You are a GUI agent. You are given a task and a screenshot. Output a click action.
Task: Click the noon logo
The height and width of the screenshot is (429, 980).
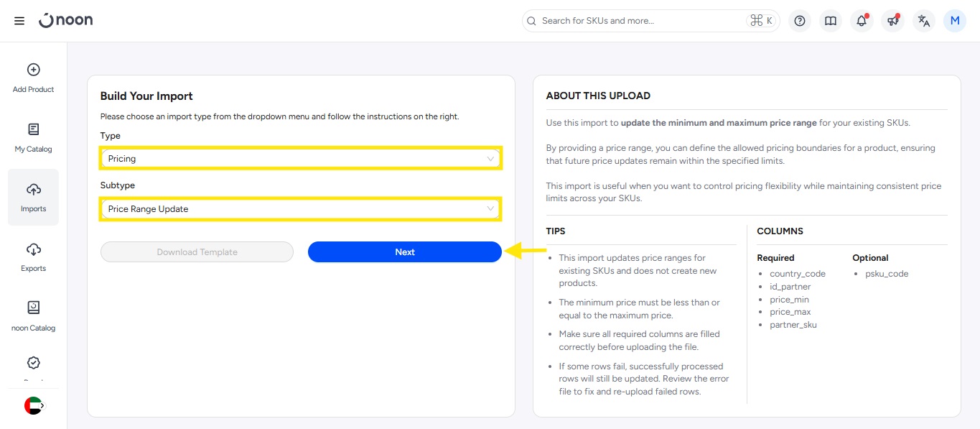tap(65, 21)
